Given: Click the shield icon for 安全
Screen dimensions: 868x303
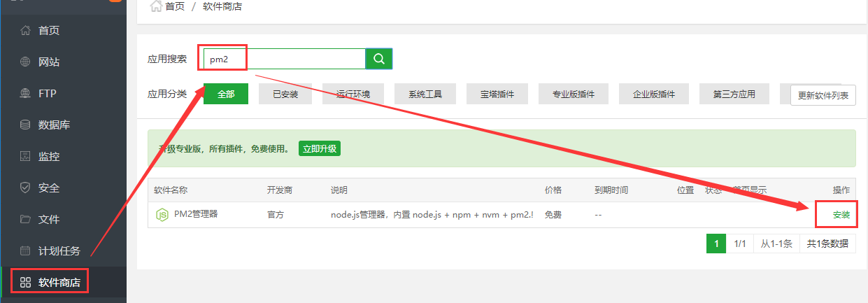Looking at the screenshot, I should [x=26, y=188].
